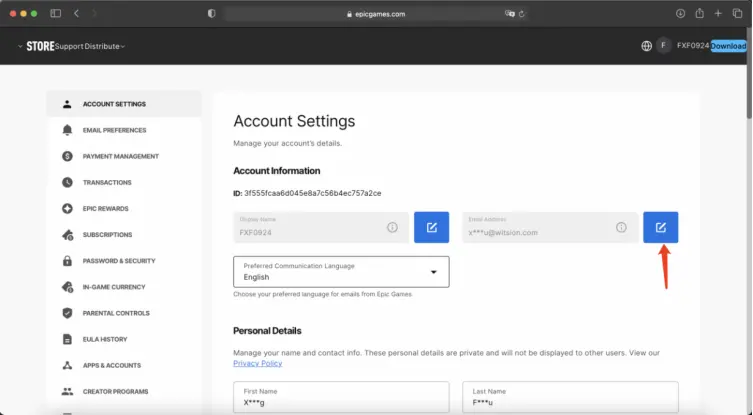Open a new Safari tab
The height and width of the screenshot is (415, 753).
coord(718,13)
